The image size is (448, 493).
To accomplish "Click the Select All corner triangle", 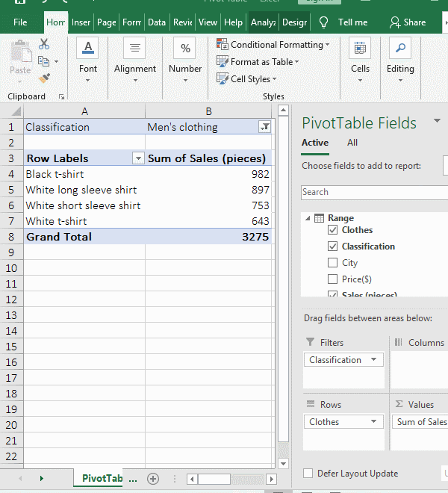I will point(16,111).
